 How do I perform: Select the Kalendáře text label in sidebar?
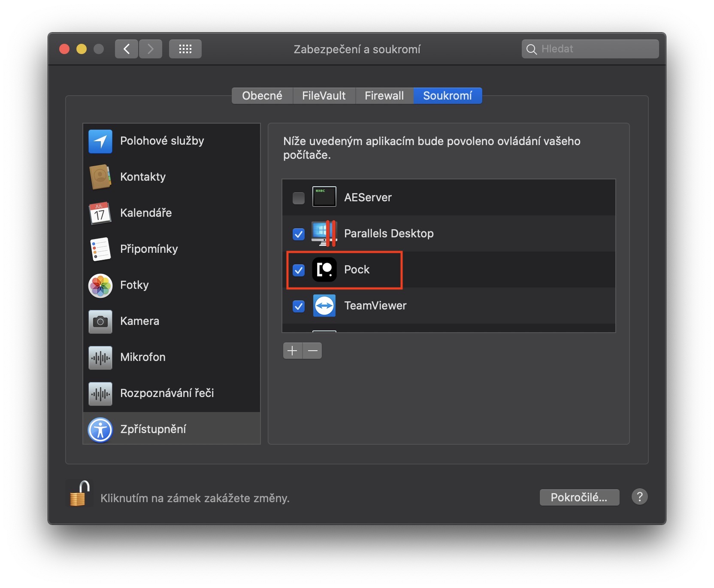tap(146, 213)
